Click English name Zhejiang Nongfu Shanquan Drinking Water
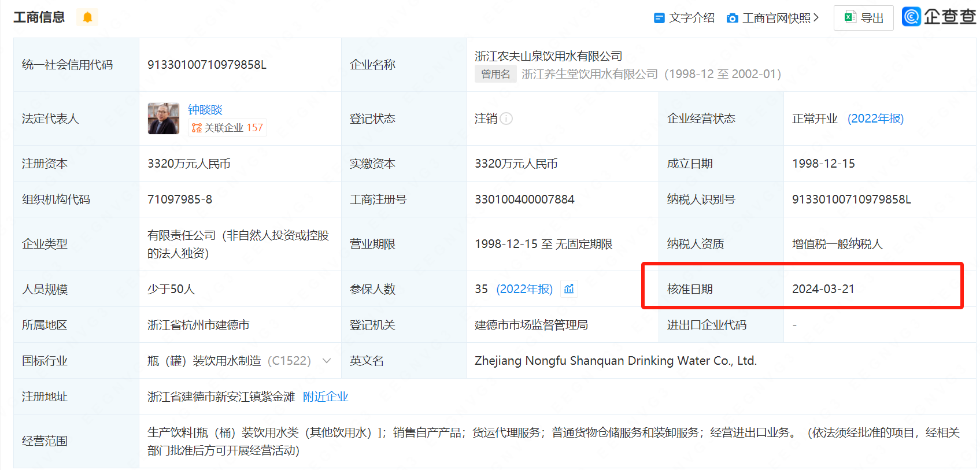Screen dimensions: 980x470 (616, 361)
